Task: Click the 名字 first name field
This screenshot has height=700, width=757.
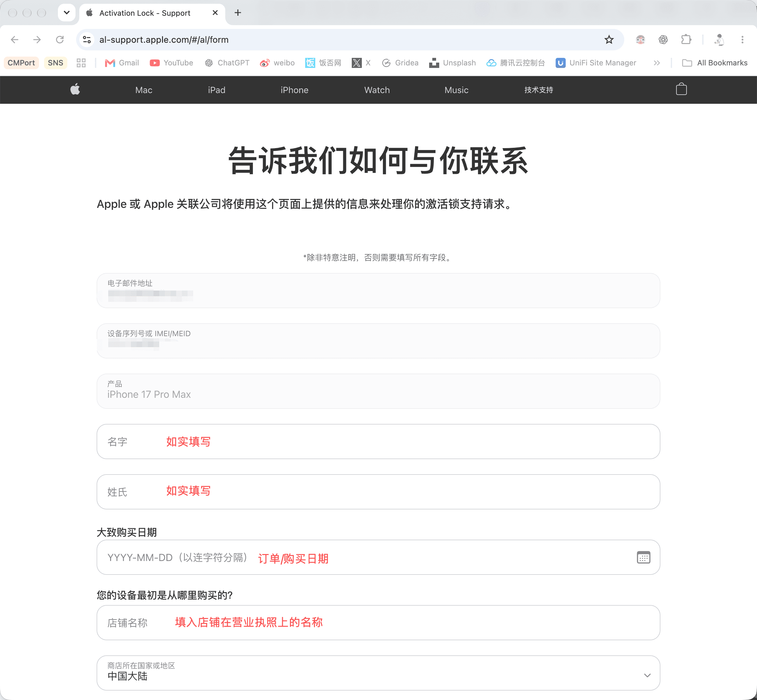Action: (378, 441)
